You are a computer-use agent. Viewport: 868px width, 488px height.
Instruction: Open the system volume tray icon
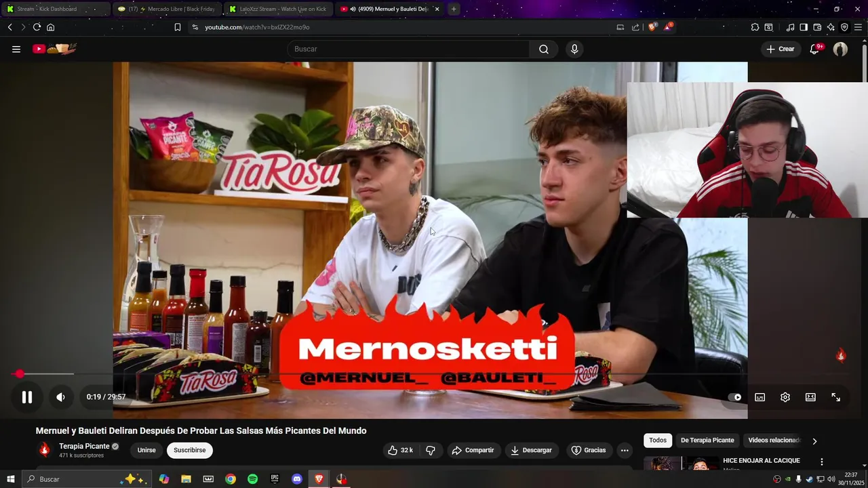point(831,479)
